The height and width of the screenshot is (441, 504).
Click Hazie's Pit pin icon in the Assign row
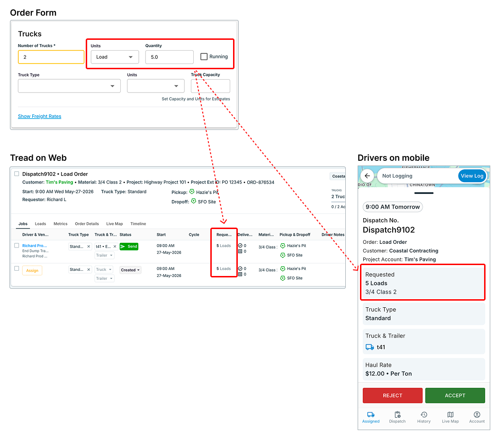pos(282,268)
